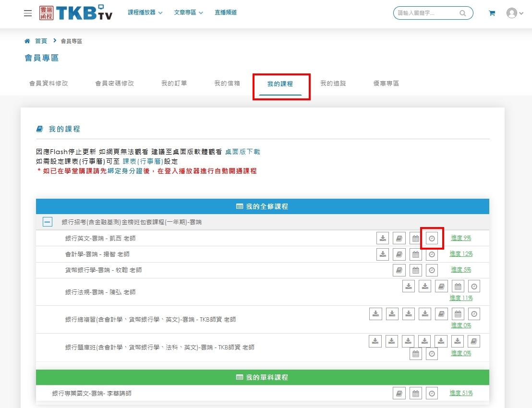The image size is (532, 408).
Task: Click the 進度 51% progress link
Action: point(461,393)
